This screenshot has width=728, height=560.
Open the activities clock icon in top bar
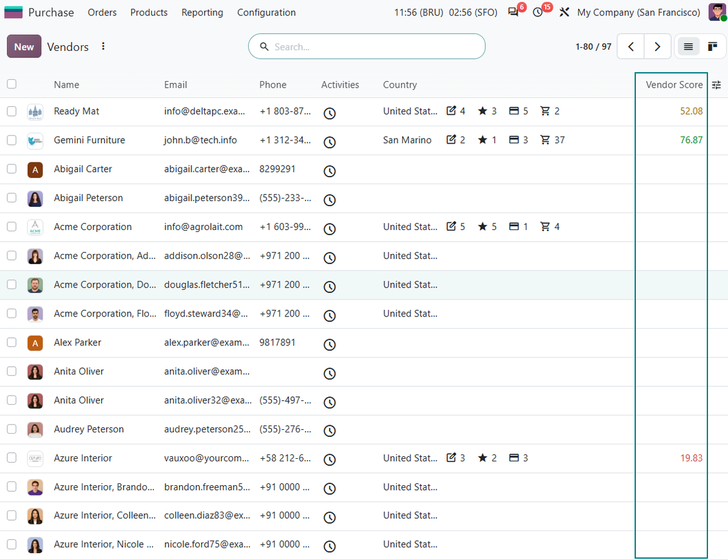[538, 12]
